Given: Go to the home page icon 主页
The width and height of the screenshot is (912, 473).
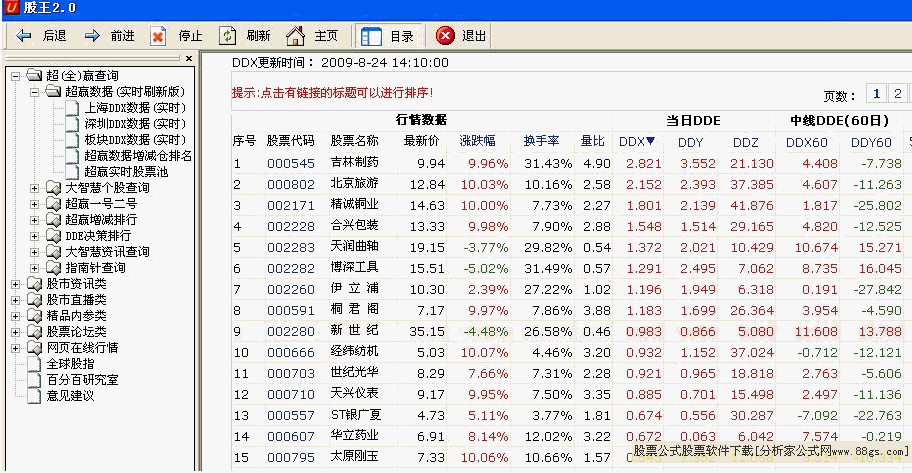Looking at the screenshot, I should coord(295,36).
